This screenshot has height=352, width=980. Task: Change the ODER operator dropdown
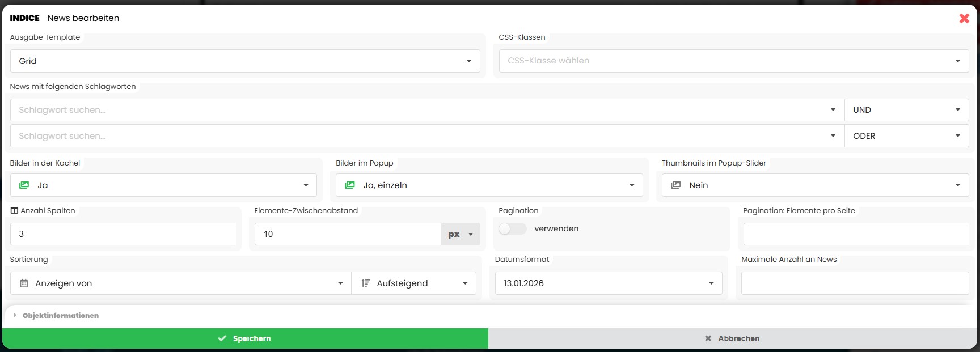click(x=906, y=136)
